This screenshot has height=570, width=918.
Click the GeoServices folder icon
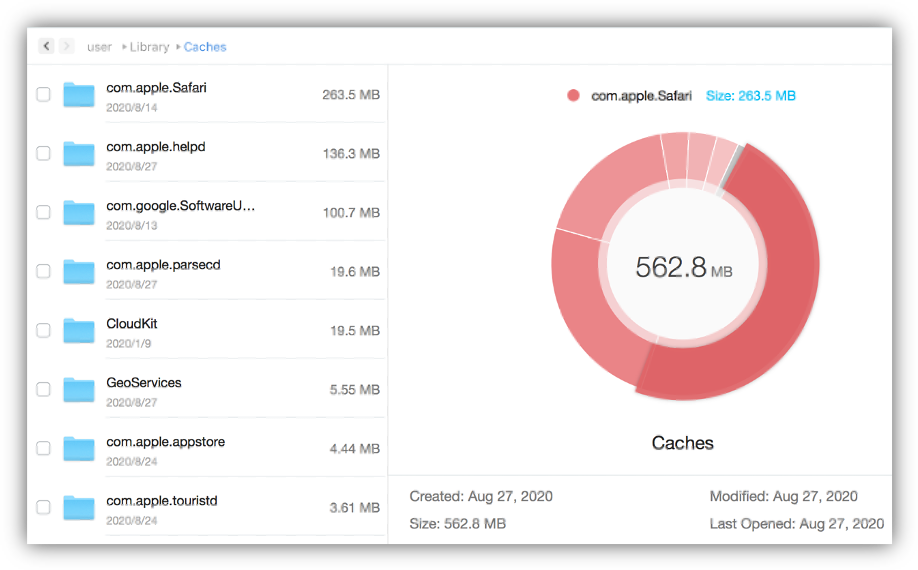coord(78,390)
